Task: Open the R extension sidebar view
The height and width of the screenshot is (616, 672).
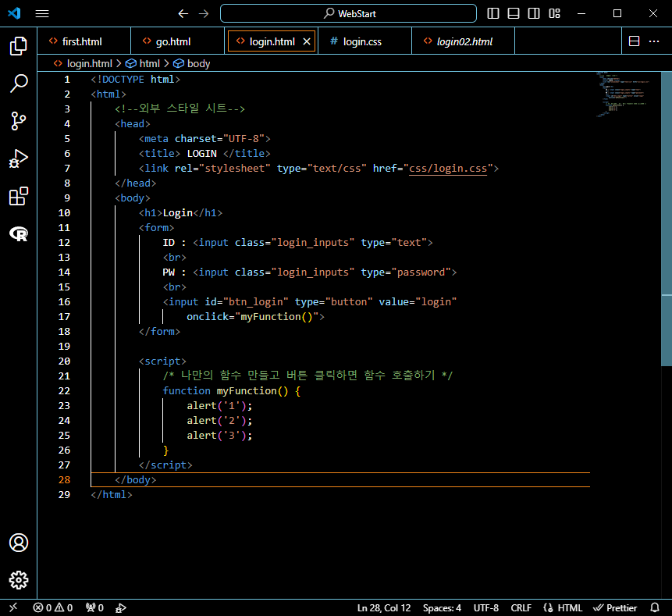Action: click(x=19, y=234)
